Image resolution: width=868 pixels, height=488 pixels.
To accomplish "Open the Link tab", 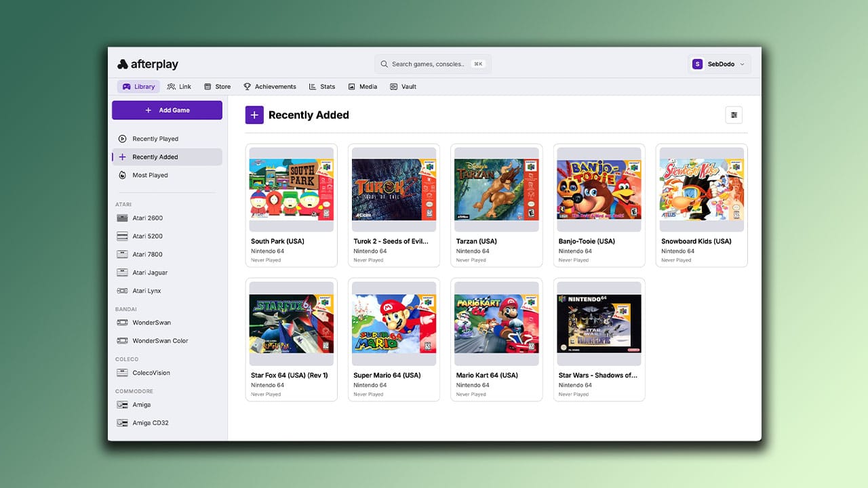I will 179,87.
